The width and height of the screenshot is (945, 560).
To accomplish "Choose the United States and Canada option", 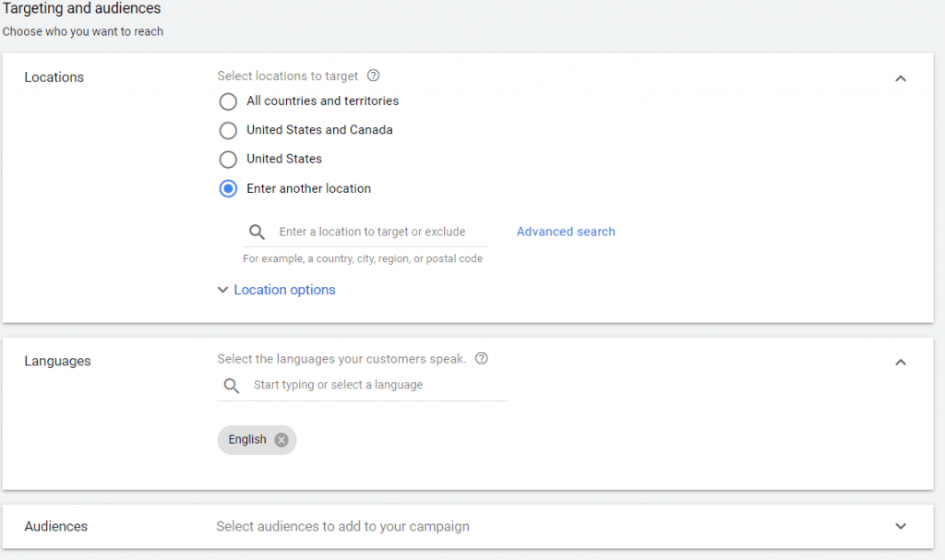I will 228,130.
